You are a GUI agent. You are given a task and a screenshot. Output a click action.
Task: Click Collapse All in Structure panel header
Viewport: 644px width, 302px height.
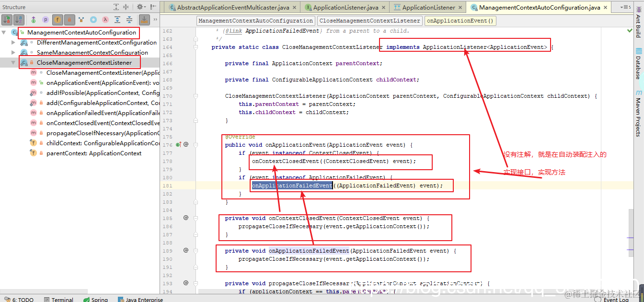[x=126, y=7]
